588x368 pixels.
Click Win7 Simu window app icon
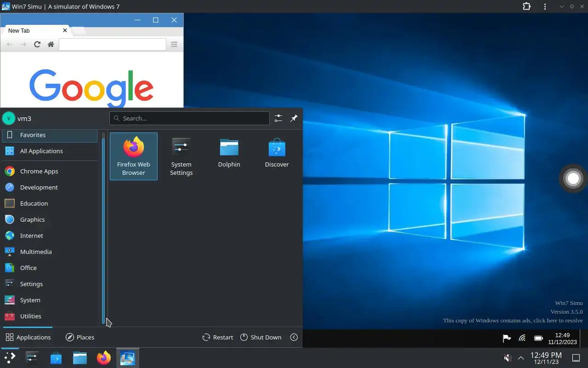click(6, 6)
